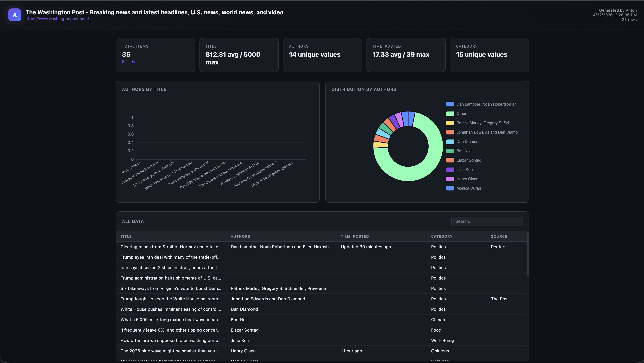
Task: Sort by the CATEGORY column header
Action: [441, 236]
